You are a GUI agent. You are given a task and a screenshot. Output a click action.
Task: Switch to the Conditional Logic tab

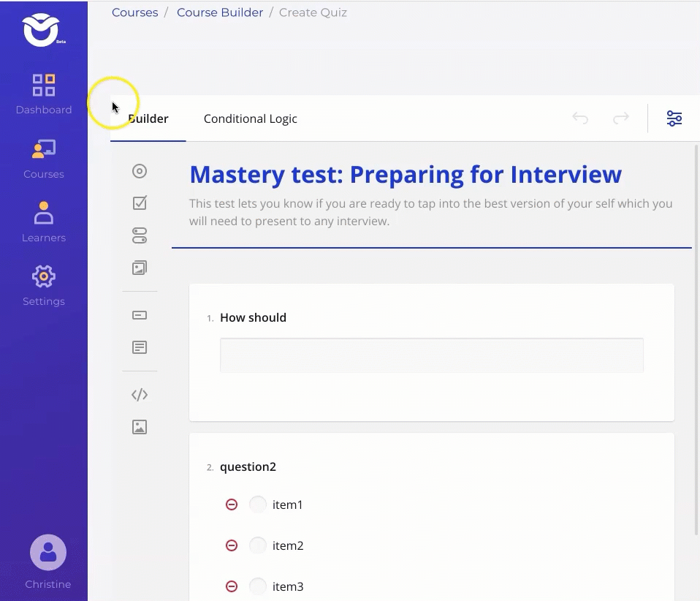250,118
